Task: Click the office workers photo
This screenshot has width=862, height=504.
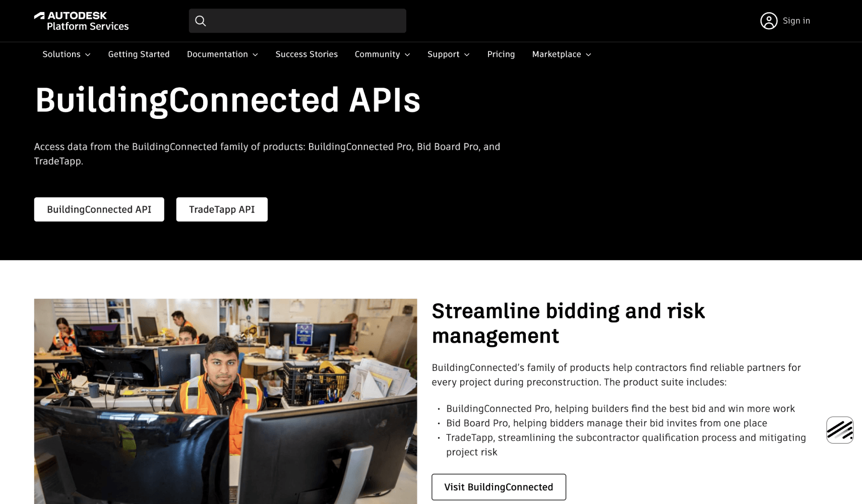Action: (226, 401)
